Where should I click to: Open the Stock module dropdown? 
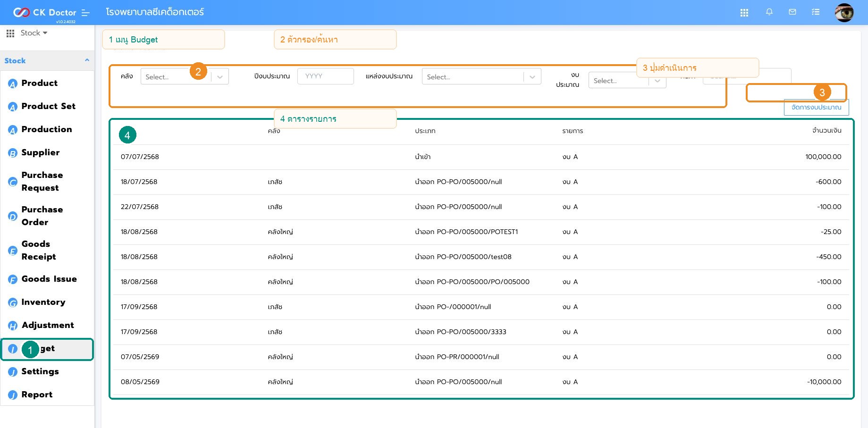[34, 33]
